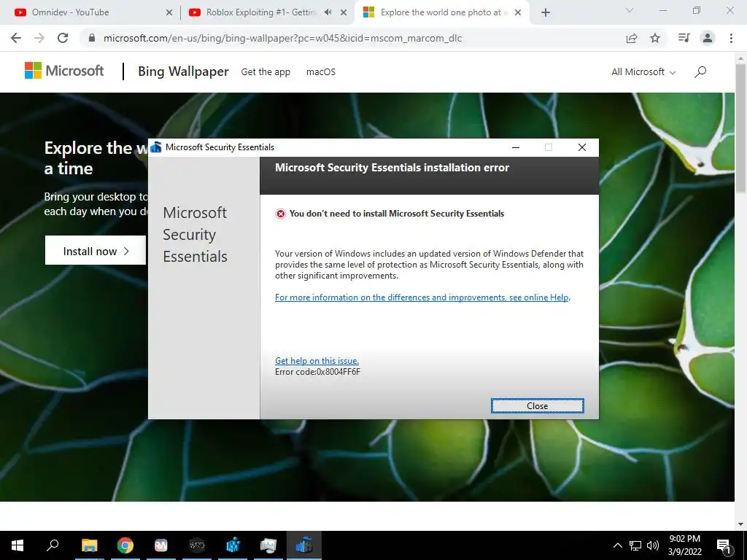
Task: Open Security Essentials taskbar icon
Action: click(304, 545)
